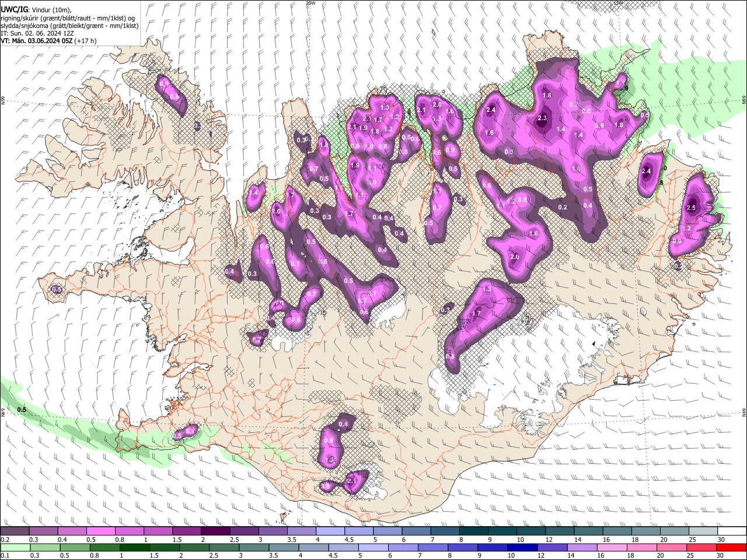
Task: Select the 0.3 purple swatch in top legend row
Action: pyautogui.click(x=43, y=531)
